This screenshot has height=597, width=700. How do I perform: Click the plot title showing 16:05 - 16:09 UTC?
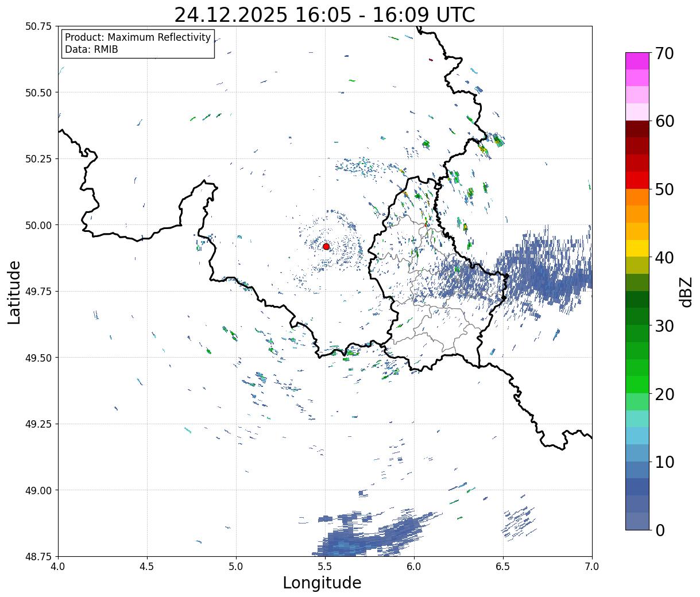click(324, 14)
